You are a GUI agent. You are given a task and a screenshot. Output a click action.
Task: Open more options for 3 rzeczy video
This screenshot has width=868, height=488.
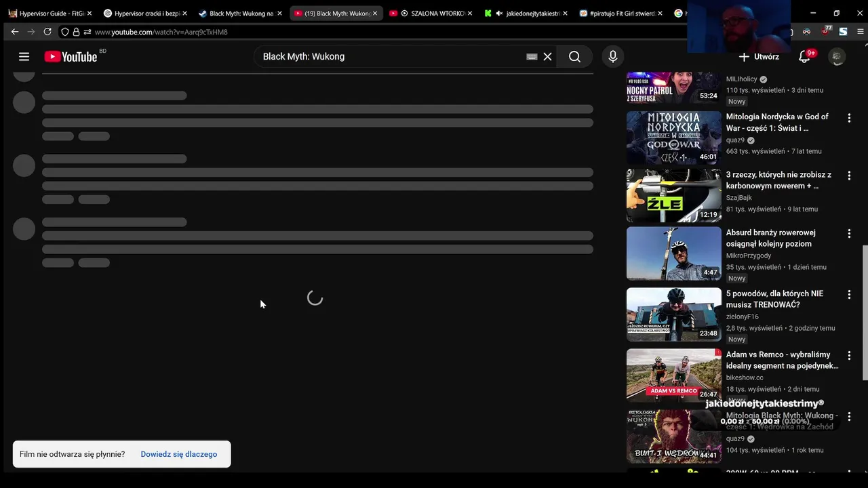point(849,176)
